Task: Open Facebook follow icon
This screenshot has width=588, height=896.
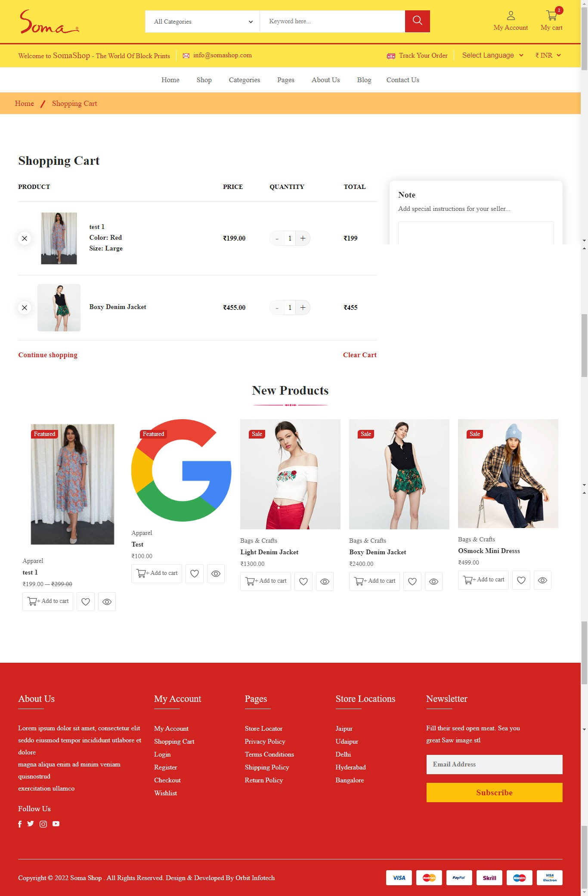Action: [20, 824]
